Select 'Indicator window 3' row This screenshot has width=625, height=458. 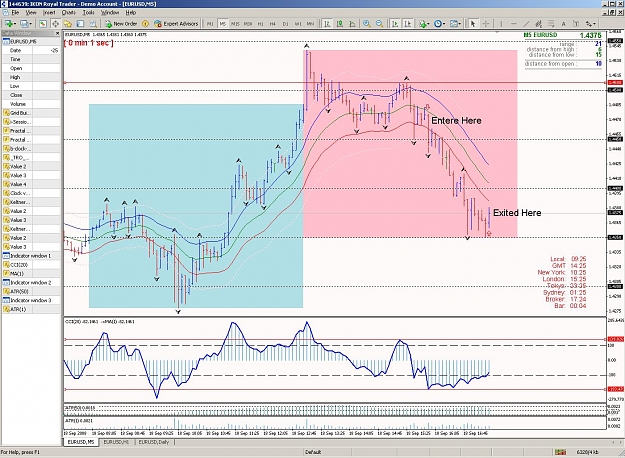(31, 300)
